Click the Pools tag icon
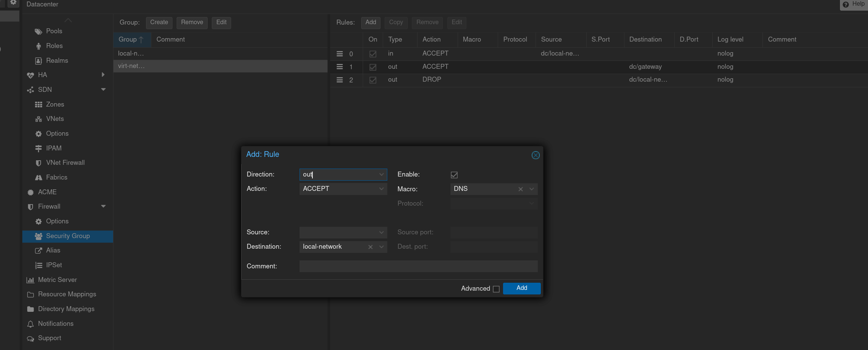This screenshot has width=868, height=350. tap(38, 31)
